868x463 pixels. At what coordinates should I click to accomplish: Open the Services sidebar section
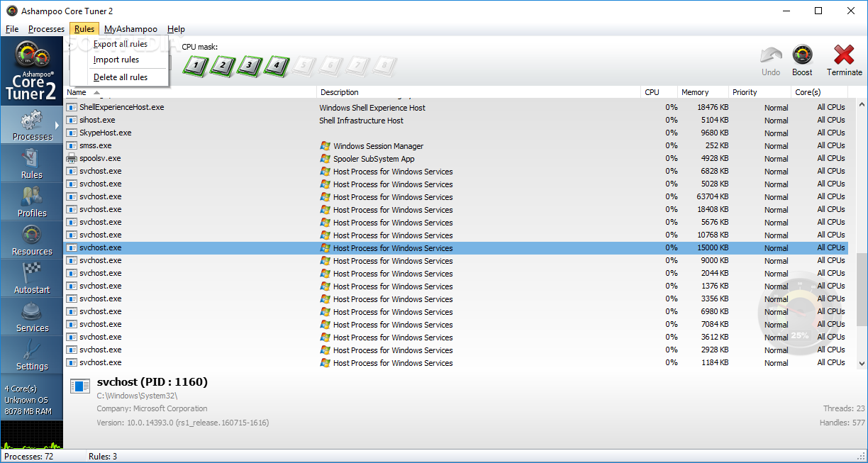[32, 316]
